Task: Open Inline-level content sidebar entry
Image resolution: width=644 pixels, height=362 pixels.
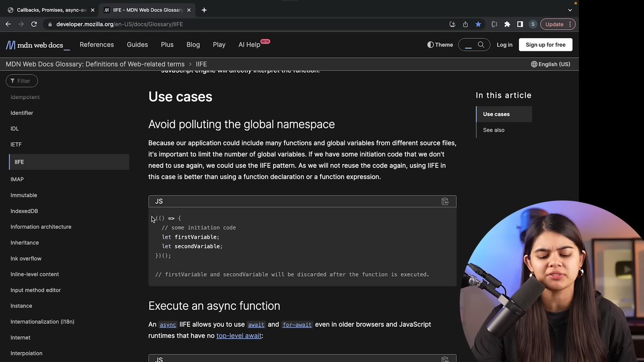Action: 35,274
